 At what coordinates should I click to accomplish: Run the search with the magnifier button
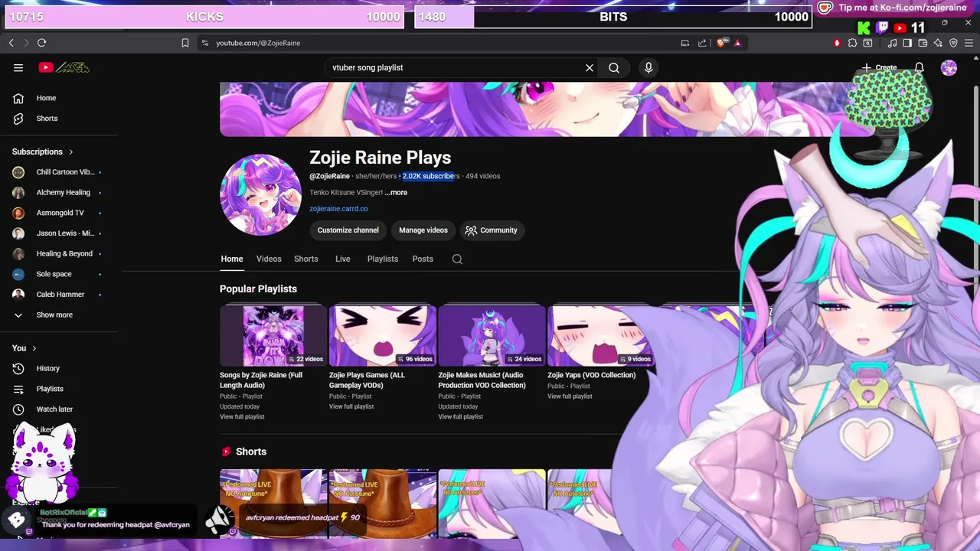(614, 67)
